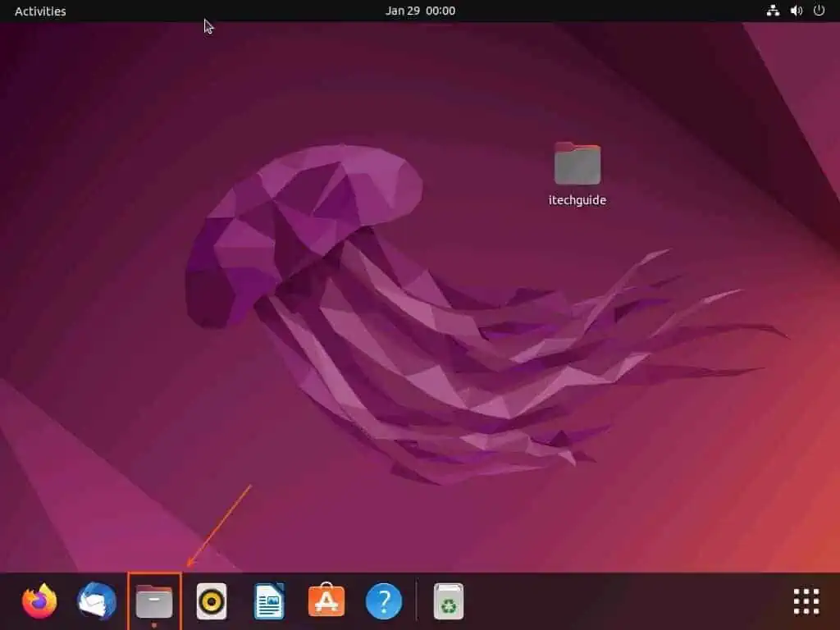The image size is (840, 630).
Task: Click the running indicator dot under Files
Action: pos(154,623)
